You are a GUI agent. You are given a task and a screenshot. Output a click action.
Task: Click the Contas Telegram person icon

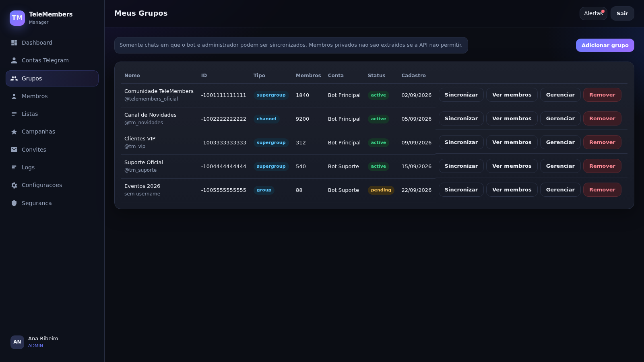pos(14,60)
